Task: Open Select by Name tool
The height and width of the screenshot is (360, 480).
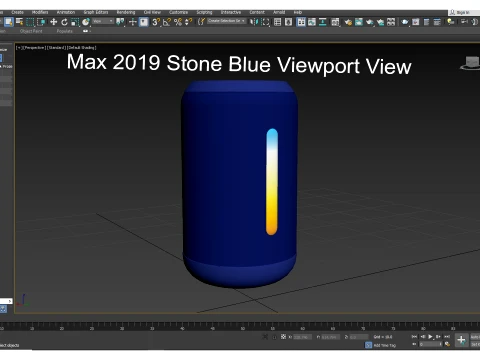Action: click(20, 22)
